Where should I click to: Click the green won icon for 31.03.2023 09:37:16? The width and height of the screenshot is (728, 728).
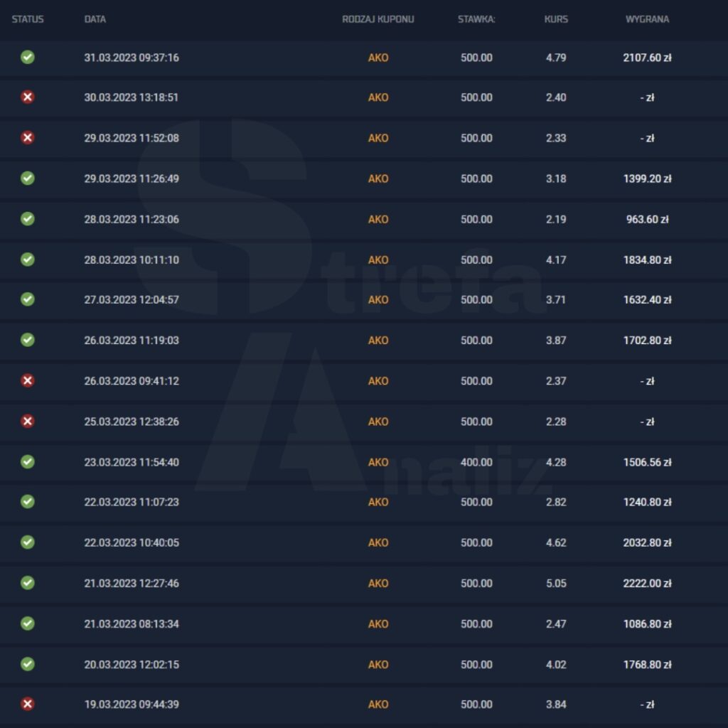tap(28, 57)
